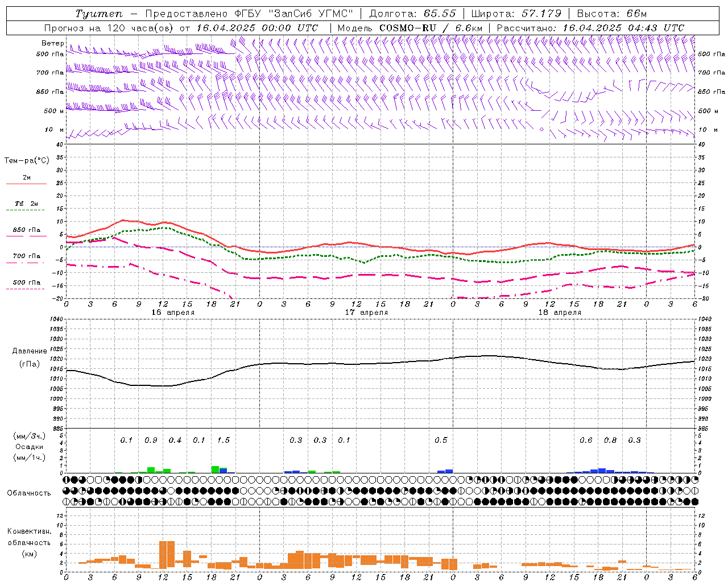The width and height of the screenshot is (728, 582).
Task: Click the '16 апреля' date label
Action: tap(173, 313)
